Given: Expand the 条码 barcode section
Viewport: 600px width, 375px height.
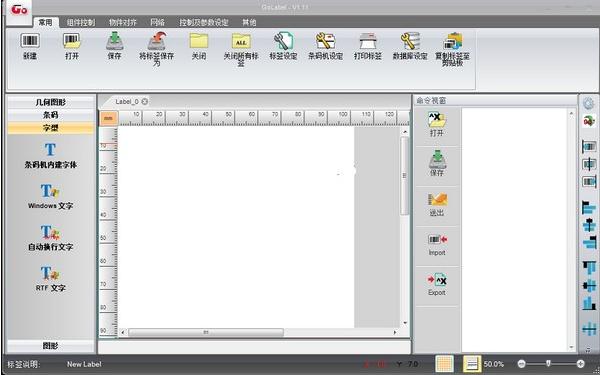Looking at the screenshot, I should (51, 115).
